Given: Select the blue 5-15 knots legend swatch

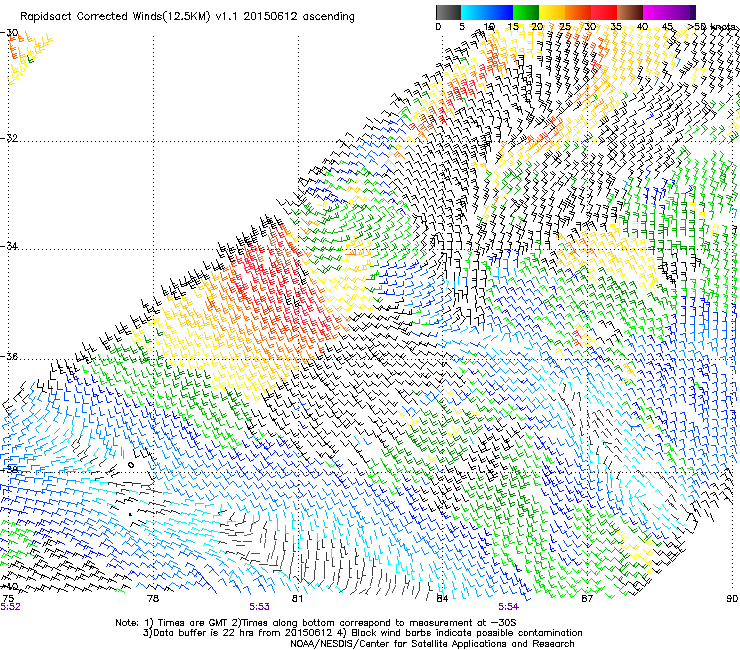Looking at the screenshot, I should click(x=487, y=12).
